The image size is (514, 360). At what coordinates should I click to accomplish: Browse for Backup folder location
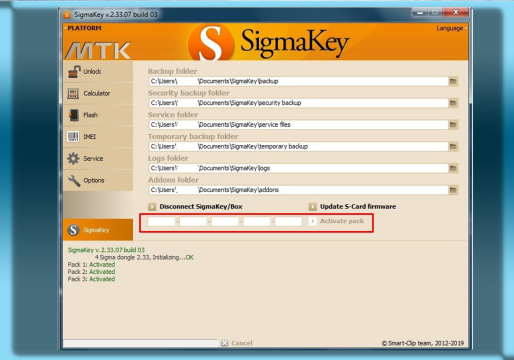click(x=453, y=81)
